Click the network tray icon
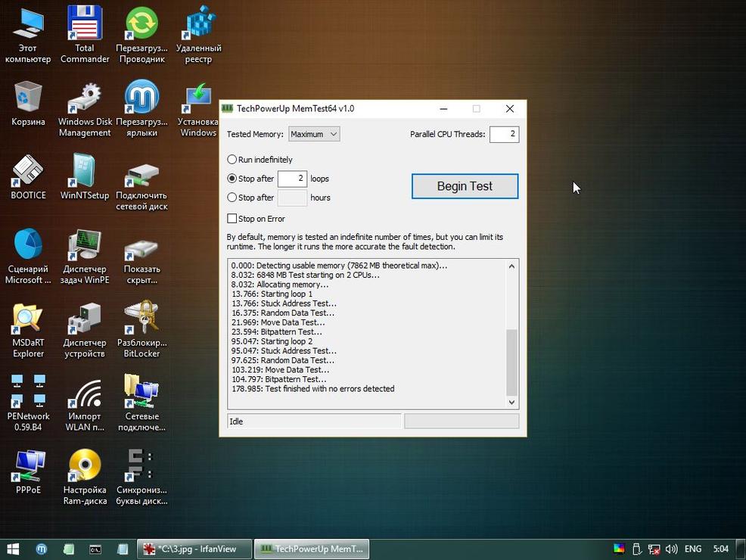746x560 pixels. point(654,549)
